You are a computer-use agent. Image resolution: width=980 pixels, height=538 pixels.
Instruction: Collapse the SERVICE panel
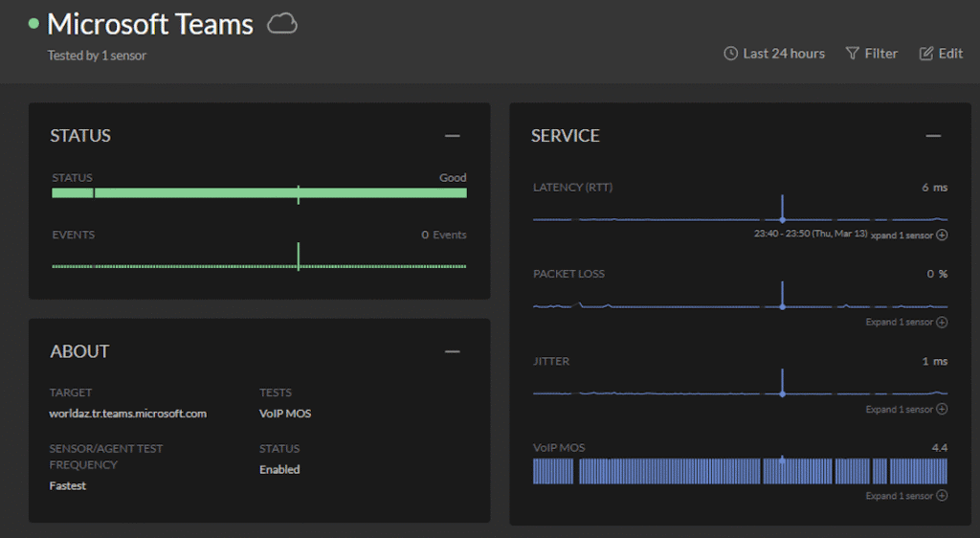tap(933, 136)
